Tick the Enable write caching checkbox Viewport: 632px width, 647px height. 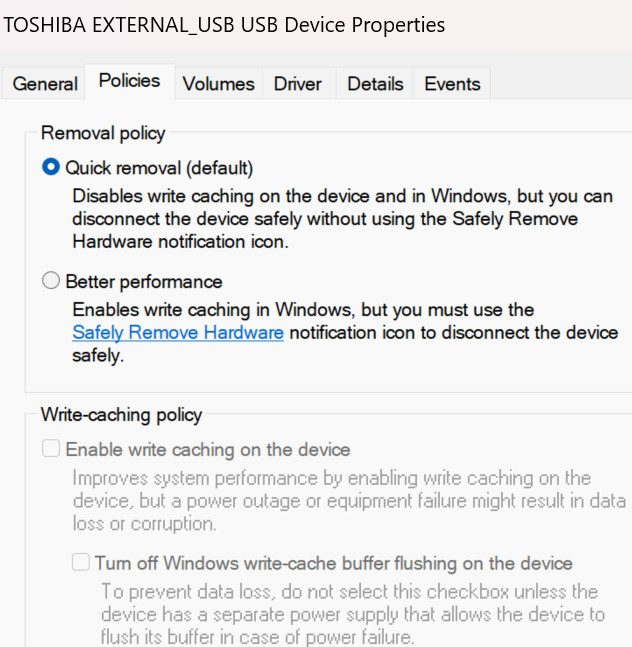coord(51,449)
